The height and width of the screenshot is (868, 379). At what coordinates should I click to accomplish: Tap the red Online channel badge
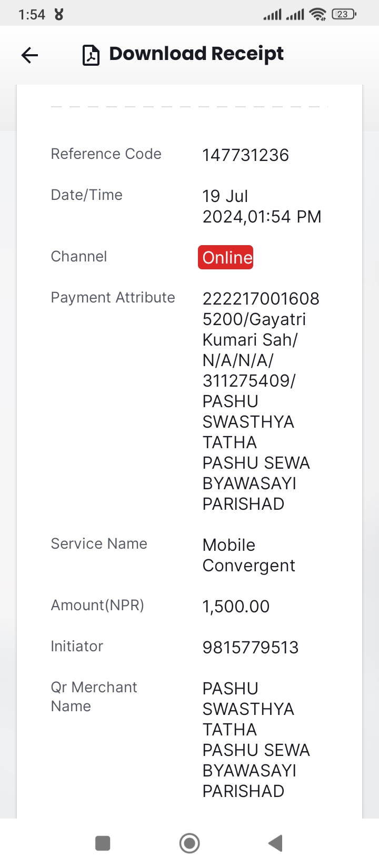coord(226,257)
